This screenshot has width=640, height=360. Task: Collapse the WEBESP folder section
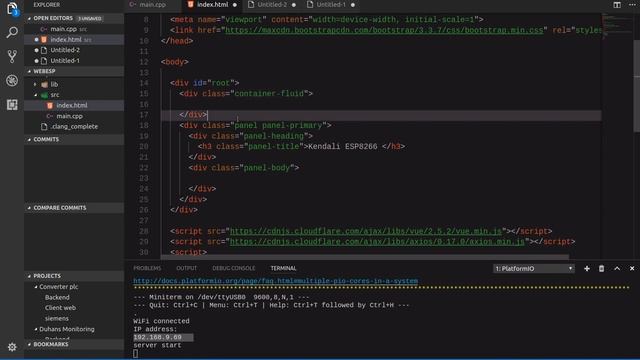74,71
